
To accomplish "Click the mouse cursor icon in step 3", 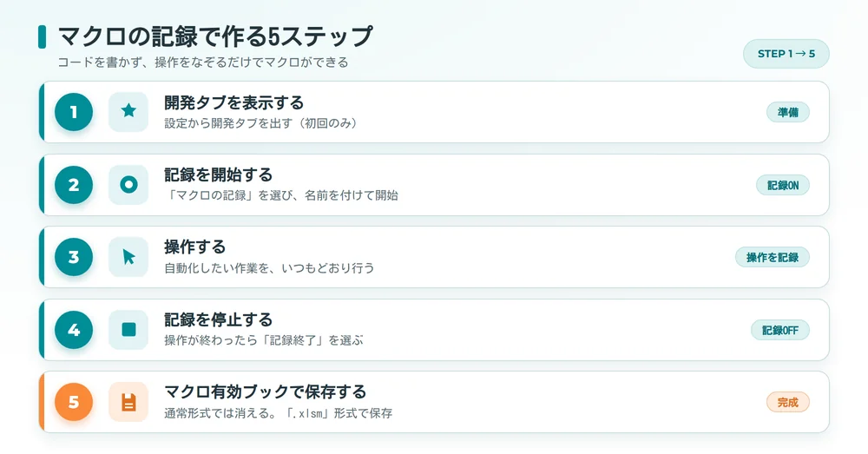I will pyautogui.click(x=128, y=257).
